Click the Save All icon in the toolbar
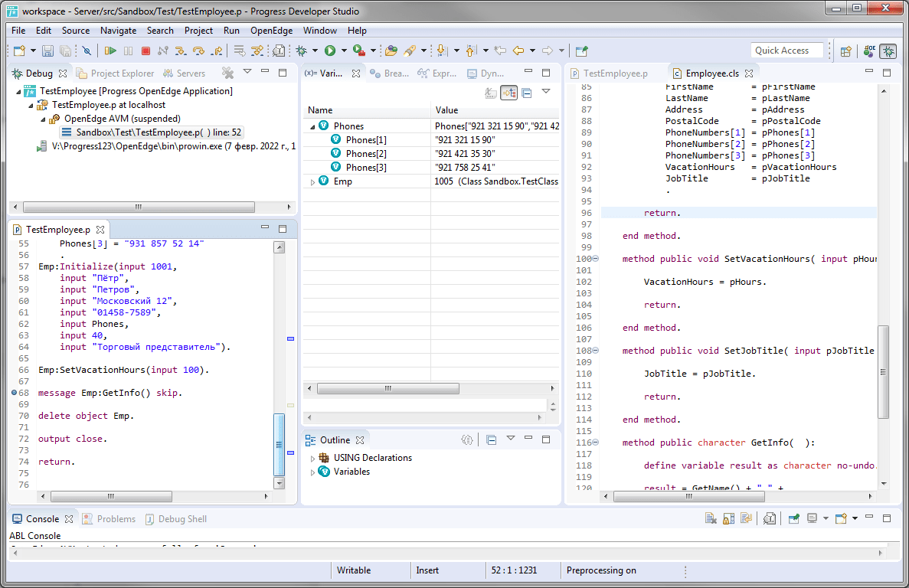 (66, 51)
